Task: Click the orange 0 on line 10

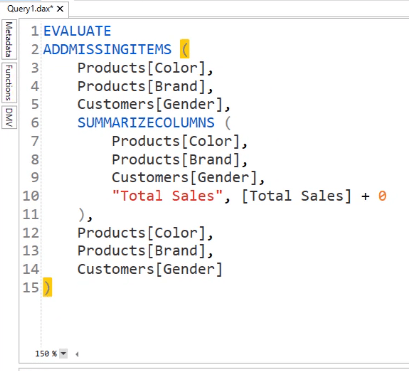Action: 382,196
